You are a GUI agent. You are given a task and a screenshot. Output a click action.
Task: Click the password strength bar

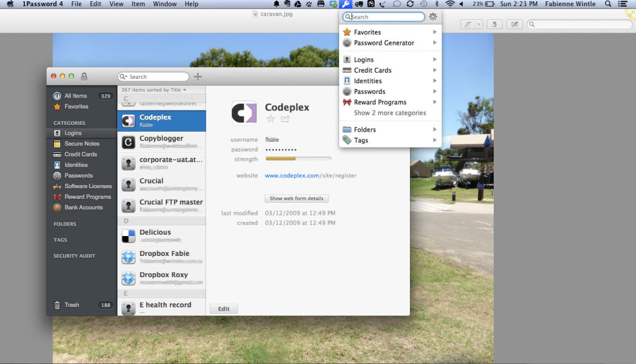click(298, 158)
